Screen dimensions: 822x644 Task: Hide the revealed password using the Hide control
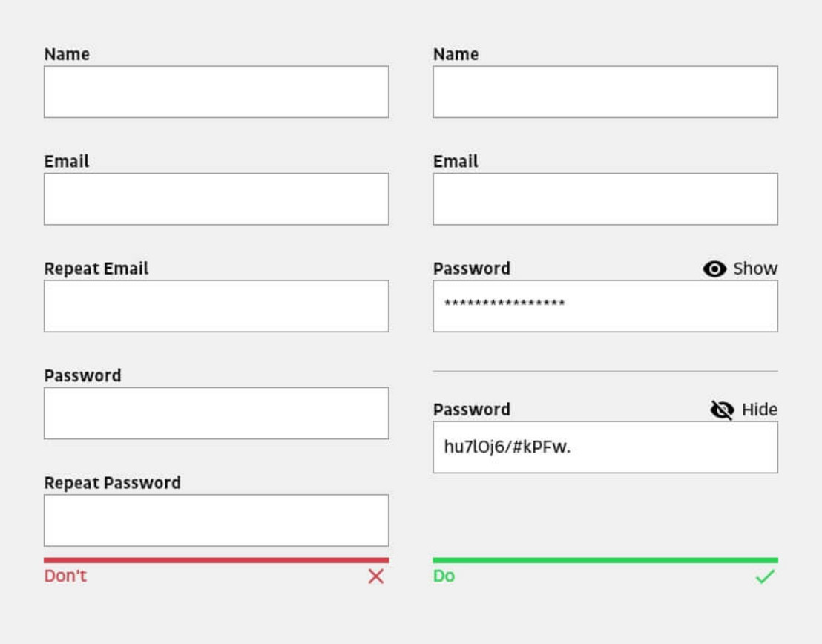click(759, 409)
